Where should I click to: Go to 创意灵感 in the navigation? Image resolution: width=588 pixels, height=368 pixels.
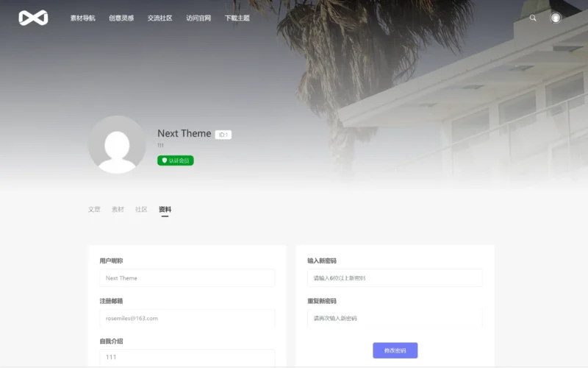coord(121,18)
